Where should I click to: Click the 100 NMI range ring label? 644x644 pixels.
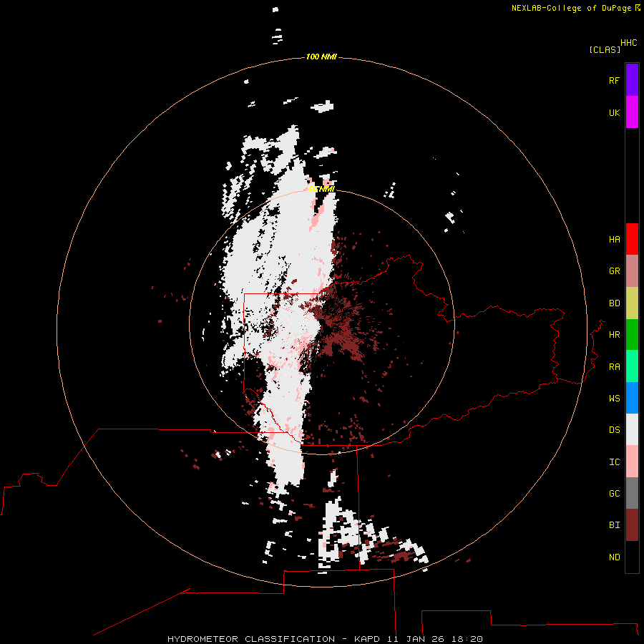[x=321, y=57]
